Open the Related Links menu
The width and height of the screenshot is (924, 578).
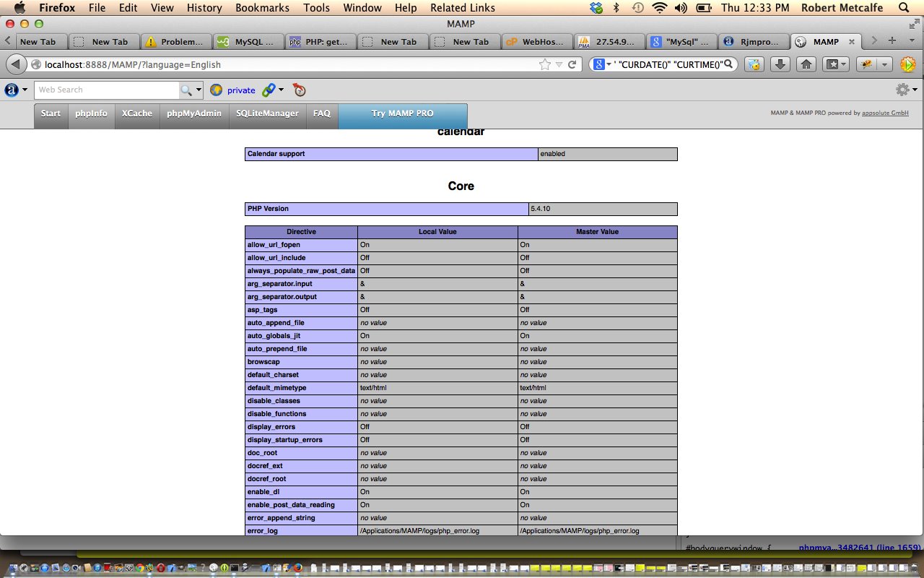pos(463,8)
